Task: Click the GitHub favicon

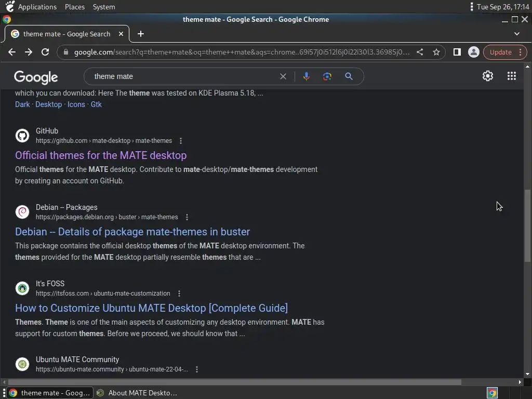Action: click(x=22, y=136)
